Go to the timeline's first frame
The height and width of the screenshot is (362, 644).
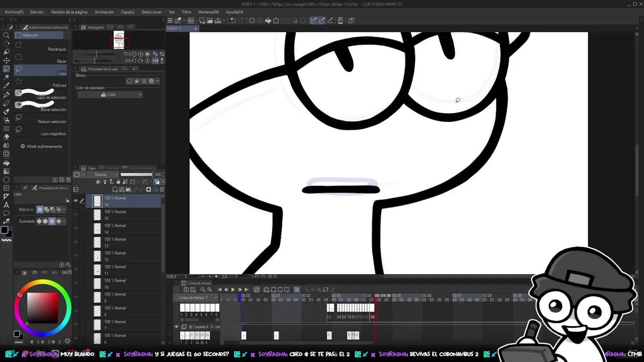coord(219,290)
